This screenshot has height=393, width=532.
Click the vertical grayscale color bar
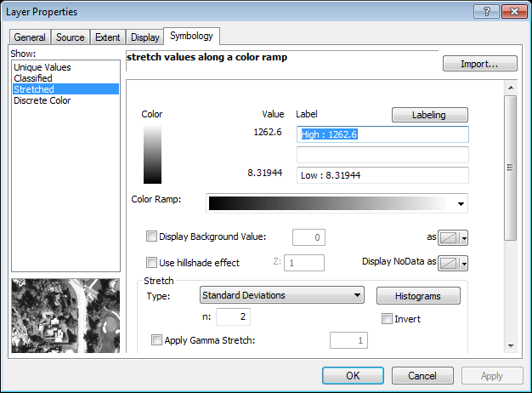152,154
